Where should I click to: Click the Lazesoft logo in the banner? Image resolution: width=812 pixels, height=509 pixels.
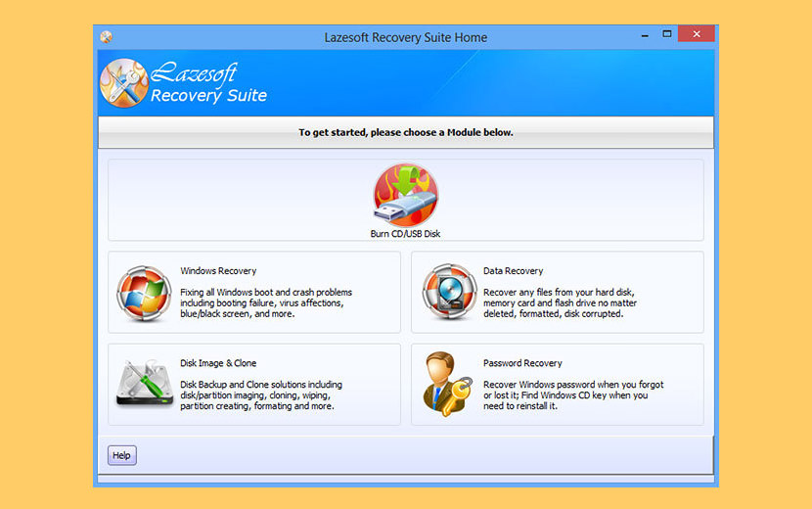pos(124,83)
